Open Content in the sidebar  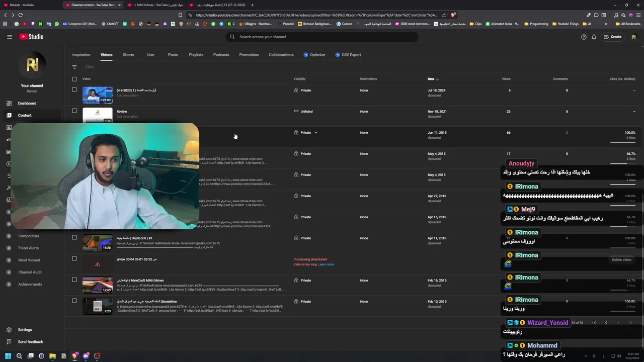25,115
